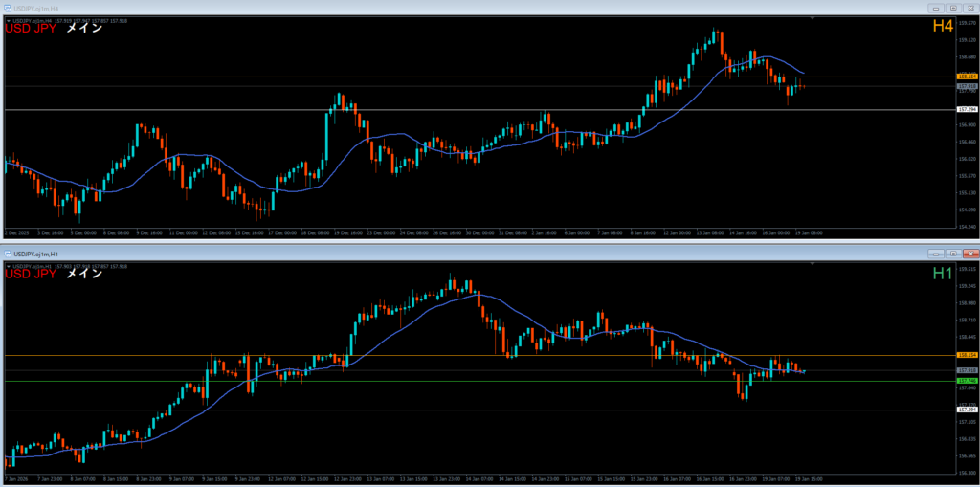The width and height of the screenshot is (980, 487).
Task: Click the H1 timeframe label
Action: point(942,274)
